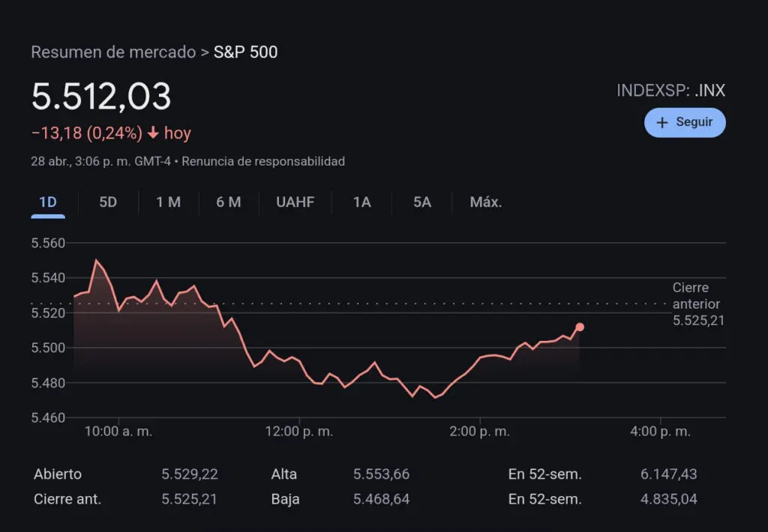The image size is (768, 532).
Task: Click the plus icon in Seguir button
Action: tap(661, 123)
